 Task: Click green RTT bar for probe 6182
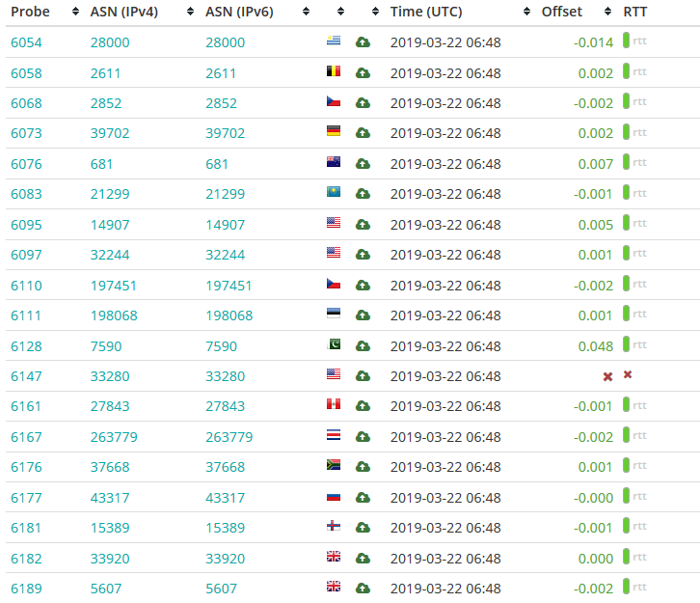coord(627,557)
